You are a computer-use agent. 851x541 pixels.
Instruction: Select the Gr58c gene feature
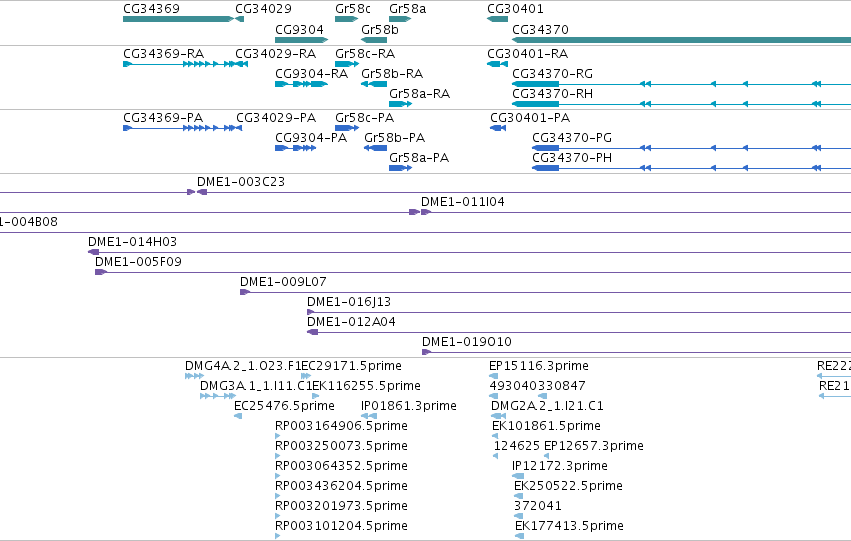(346, 19)
